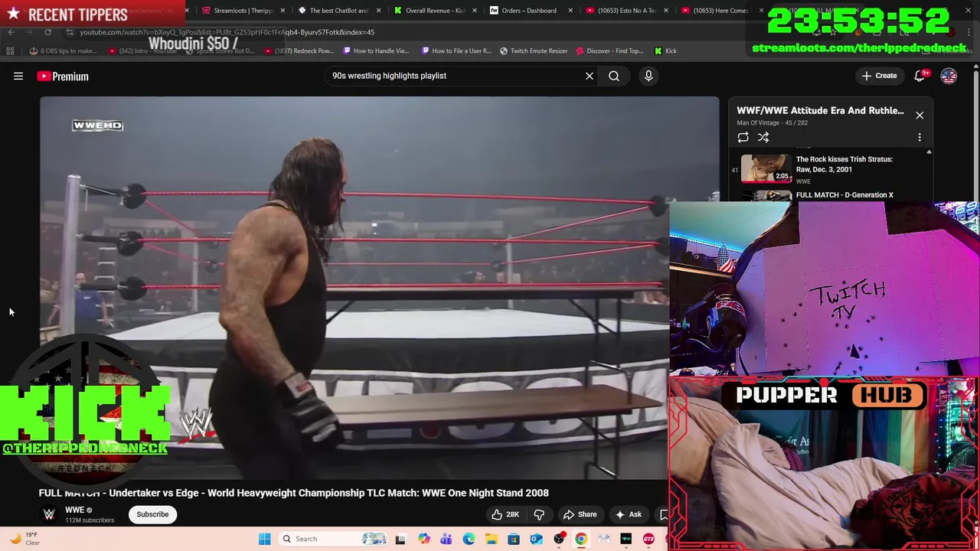Open the account avatar menu
This screenshot has width=980, height=551.
[949, 76]
